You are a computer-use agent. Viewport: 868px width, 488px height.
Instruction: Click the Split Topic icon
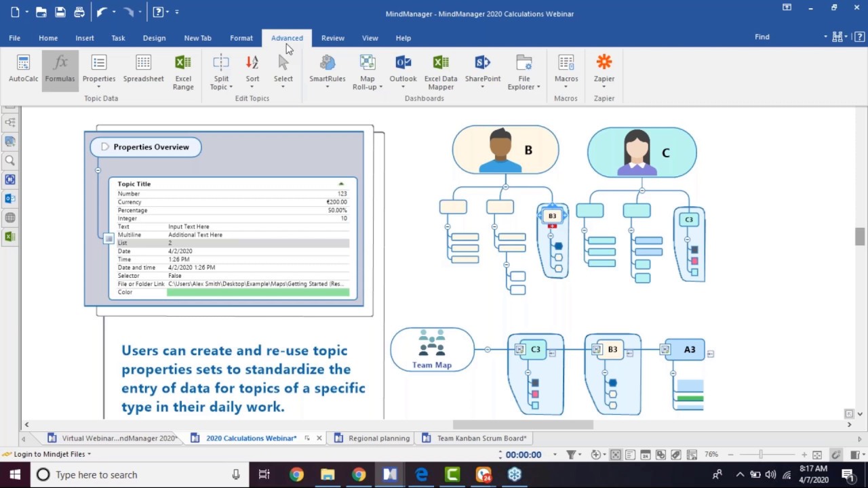point(221,62)
